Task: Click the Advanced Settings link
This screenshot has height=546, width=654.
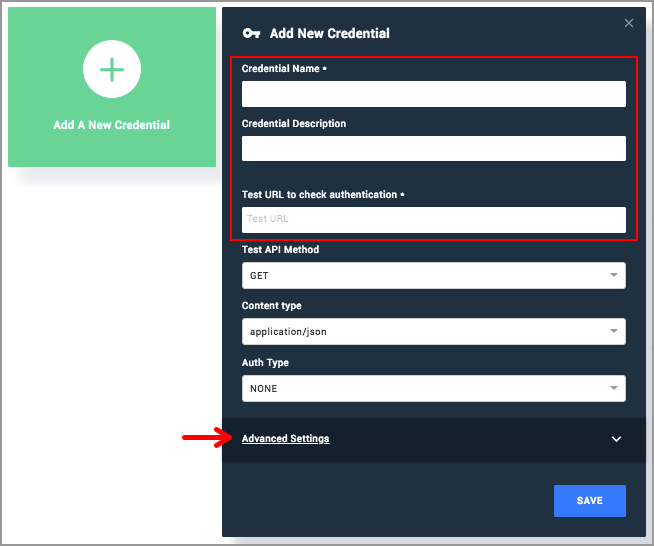Action: (x=286, y=439)
